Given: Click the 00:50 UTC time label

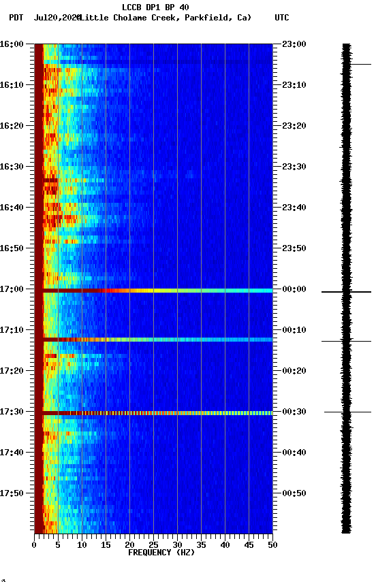Looking at the screenshot, I should click(x=294, y=493).
